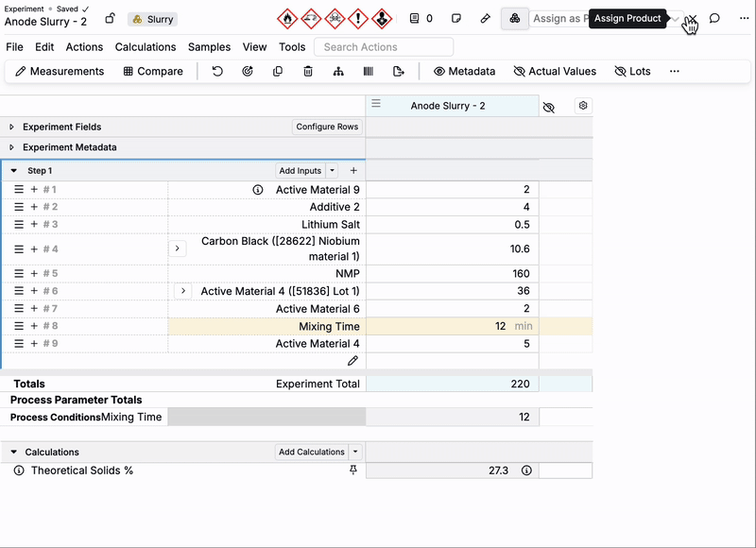Open the Add Calculations dropdown arrow
Screen dimensions: 756x548
tap(355, 452)
